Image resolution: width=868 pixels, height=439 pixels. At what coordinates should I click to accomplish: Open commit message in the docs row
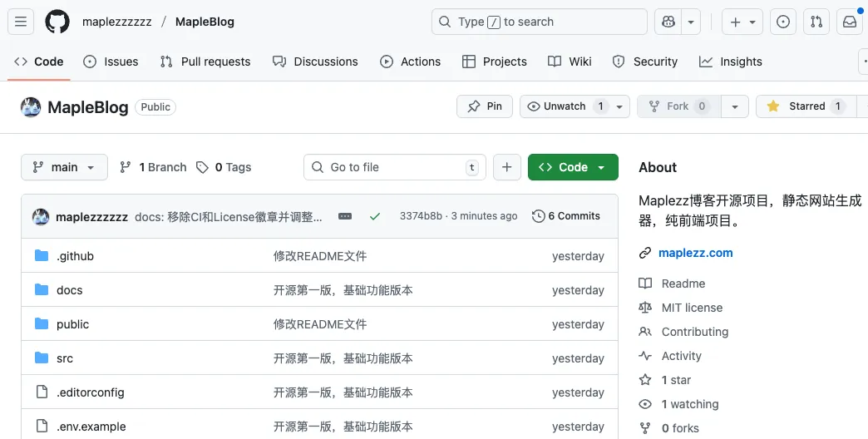coord(343,290)
